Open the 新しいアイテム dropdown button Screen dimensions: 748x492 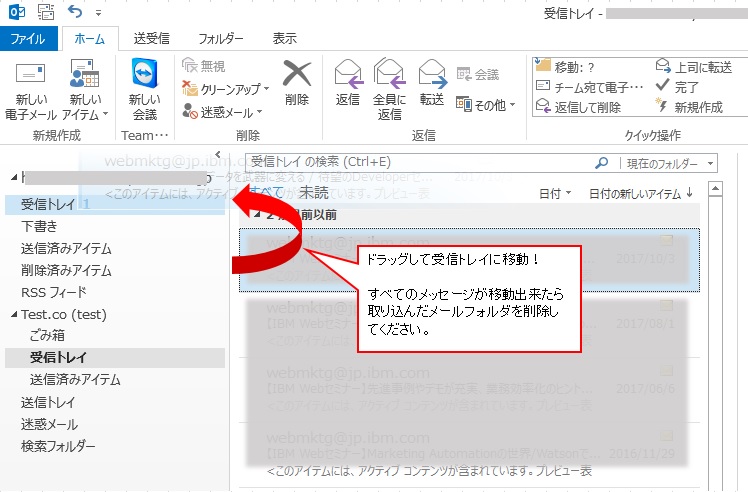click(85, 91)
